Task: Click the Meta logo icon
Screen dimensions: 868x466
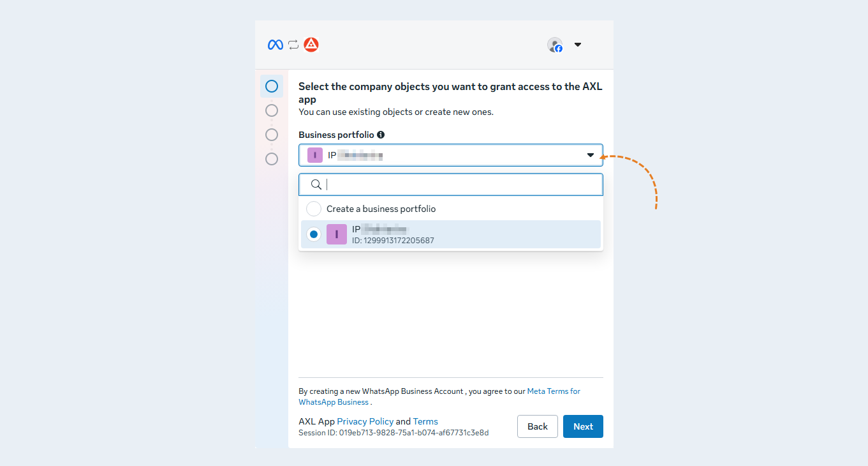Action: (276, 45)
